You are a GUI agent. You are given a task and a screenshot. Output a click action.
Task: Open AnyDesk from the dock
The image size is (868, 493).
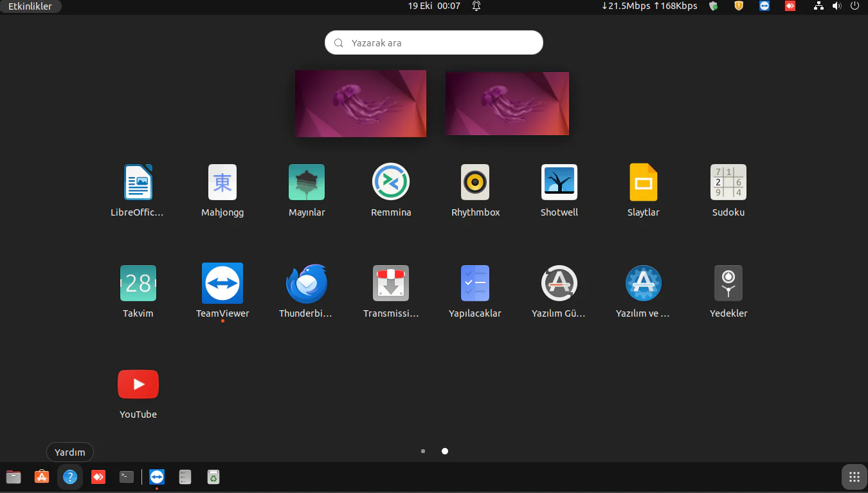tap(98, 477)
